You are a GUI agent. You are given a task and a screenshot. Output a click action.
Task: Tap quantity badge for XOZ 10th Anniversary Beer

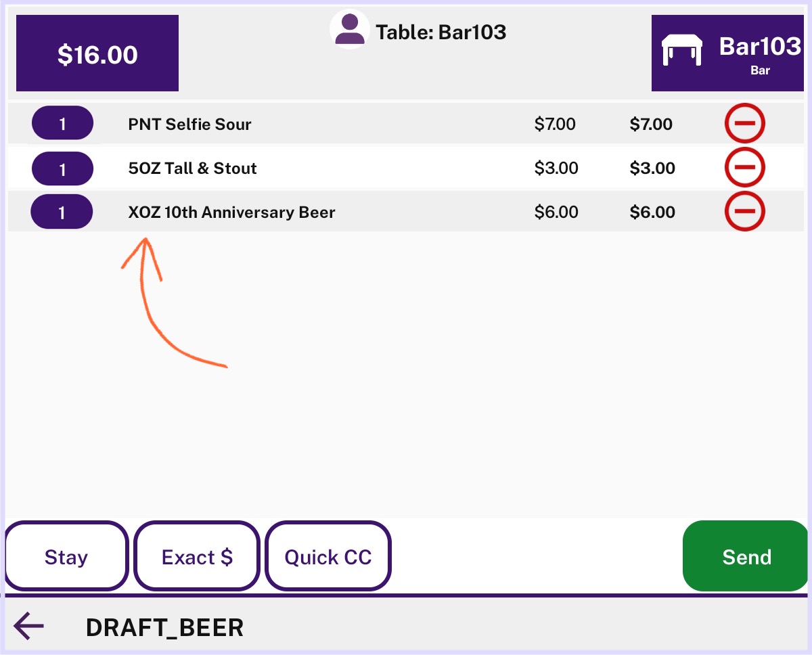[x=62, y=212]
